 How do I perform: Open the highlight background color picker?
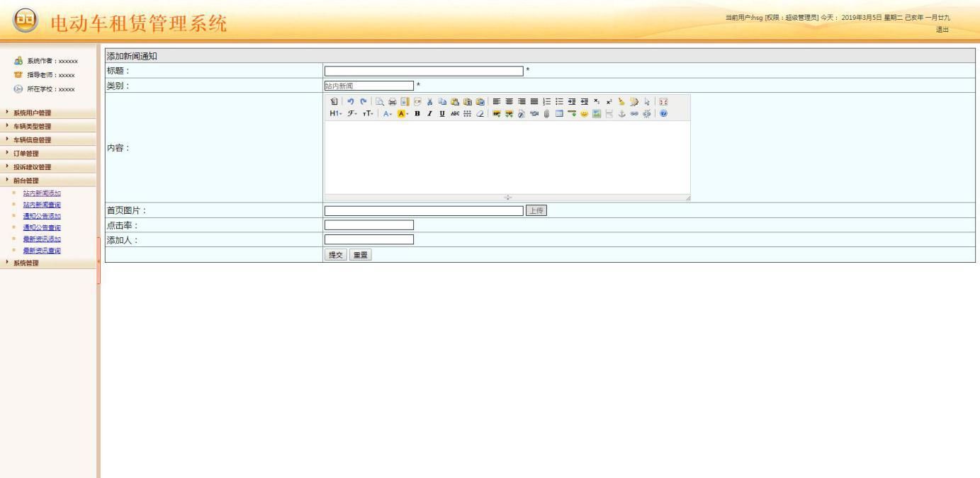[402, 113]
